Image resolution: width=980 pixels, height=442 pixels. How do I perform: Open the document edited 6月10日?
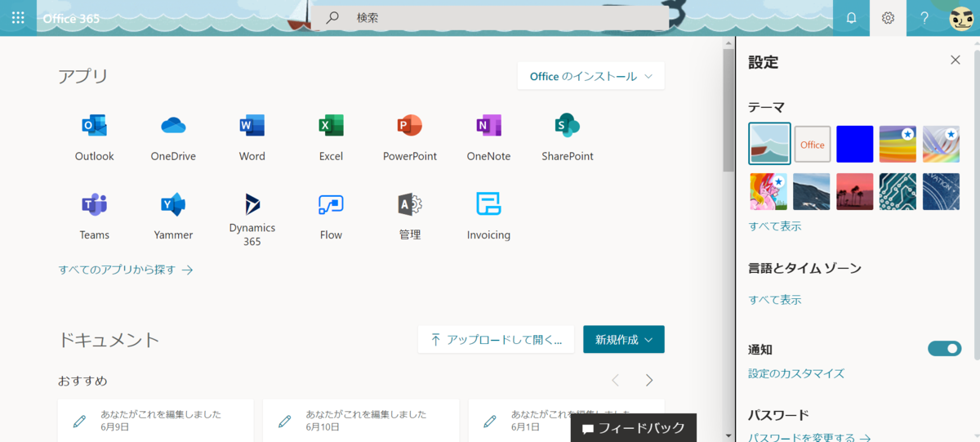point(360,421)
